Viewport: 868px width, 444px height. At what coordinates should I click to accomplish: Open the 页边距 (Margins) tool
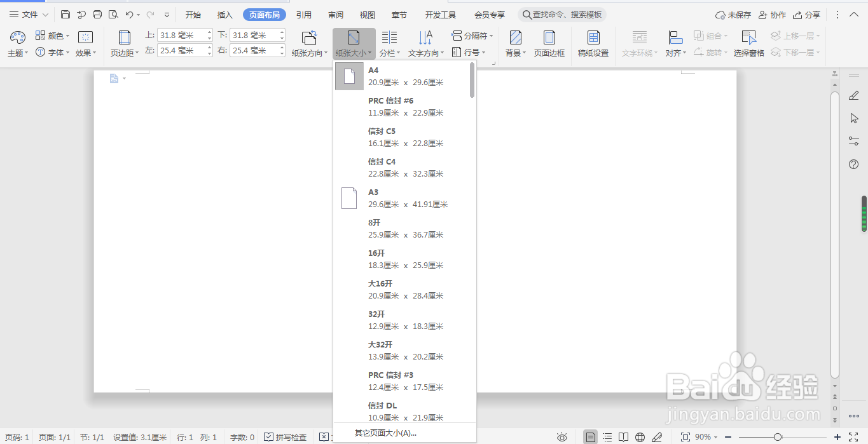pos(124,43)
